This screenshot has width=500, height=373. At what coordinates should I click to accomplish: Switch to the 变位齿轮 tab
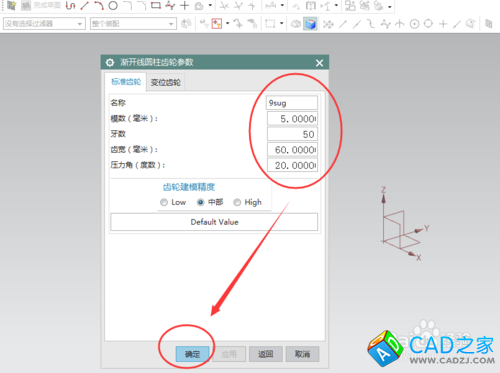(x=166, y=82)
